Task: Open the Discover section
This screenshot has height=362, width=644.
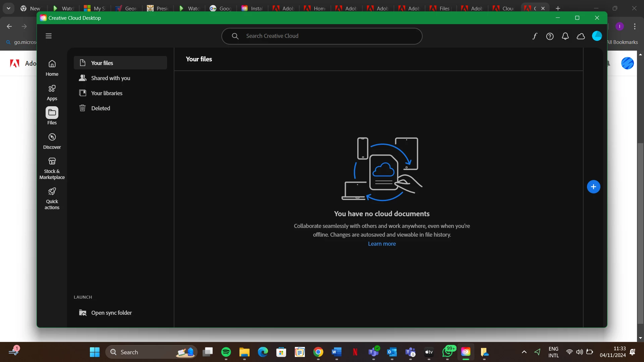Action: click(52, 141)
